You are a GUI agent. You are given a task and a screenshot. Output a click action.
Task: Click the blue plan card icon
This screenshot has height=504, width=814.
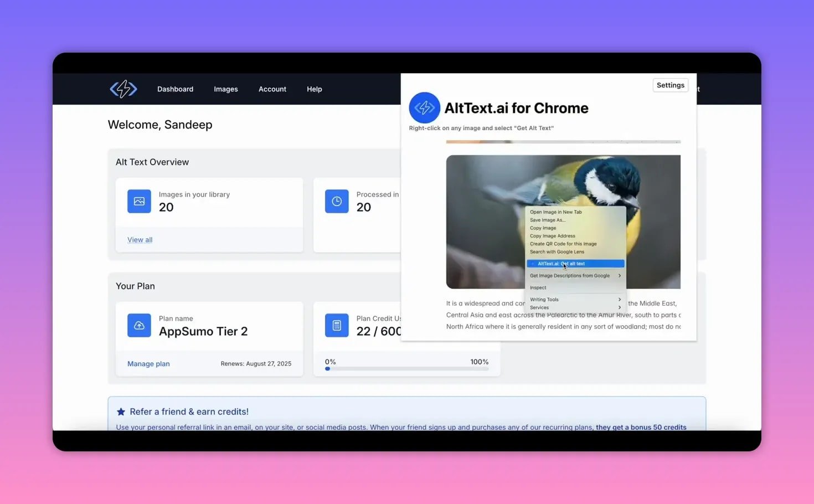click(139, 325)
